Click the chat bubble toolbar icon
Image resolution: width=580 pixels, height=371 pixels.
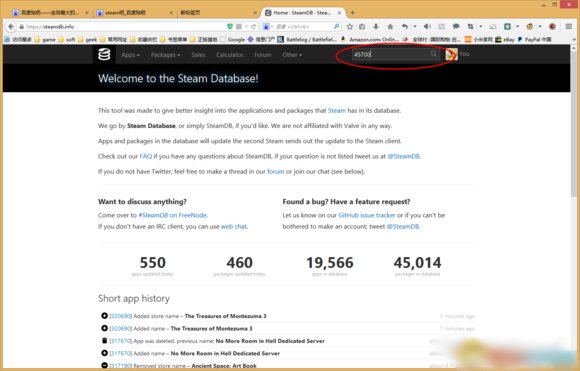point(456,27)
